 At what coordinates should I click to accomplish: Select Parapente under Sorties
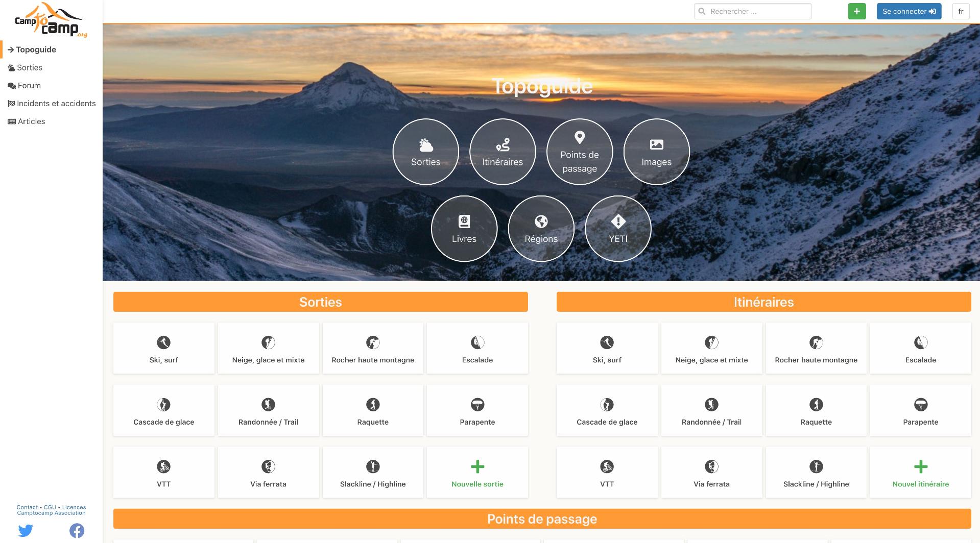(x=477, y=410)
